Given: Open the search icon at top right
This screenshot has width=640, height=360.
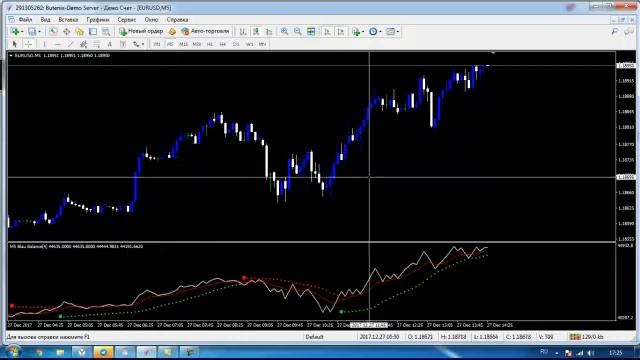Looking at the screenshot, I should click(x=615, y=31).
